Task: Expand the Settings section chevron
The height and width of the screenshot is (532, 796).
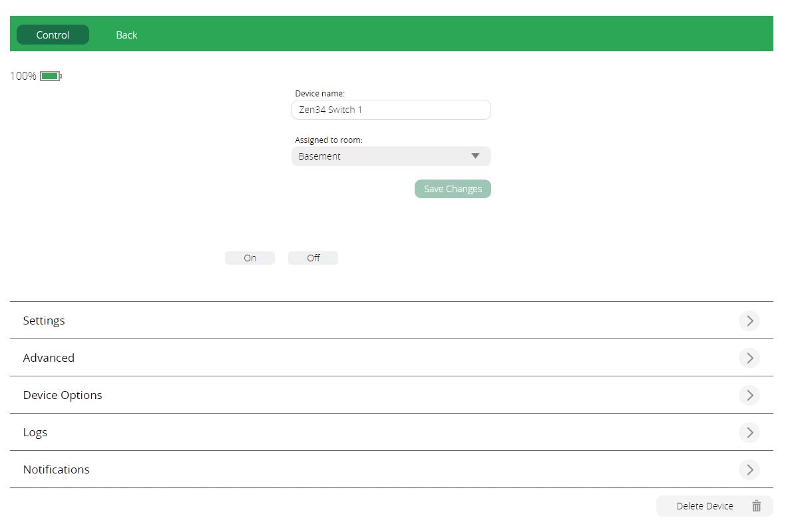Action: 749,321
